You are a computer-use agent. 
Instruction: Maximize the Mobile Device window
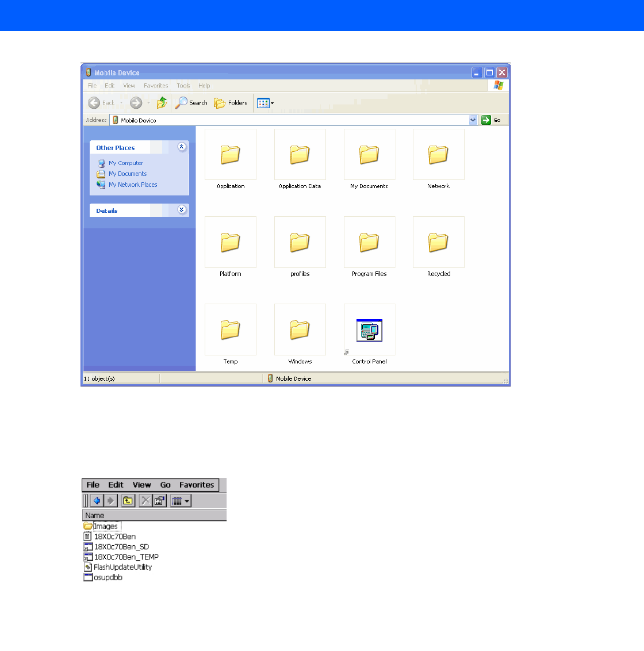point(489,72)
